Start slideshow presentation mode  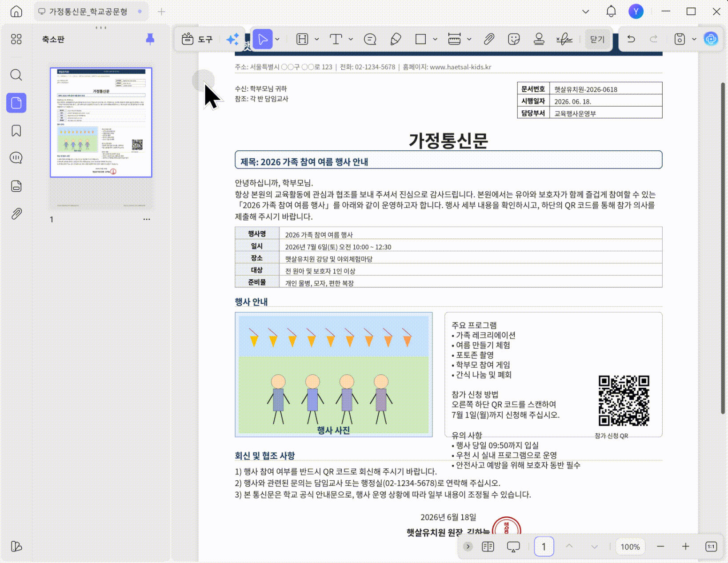click(513, 547)
